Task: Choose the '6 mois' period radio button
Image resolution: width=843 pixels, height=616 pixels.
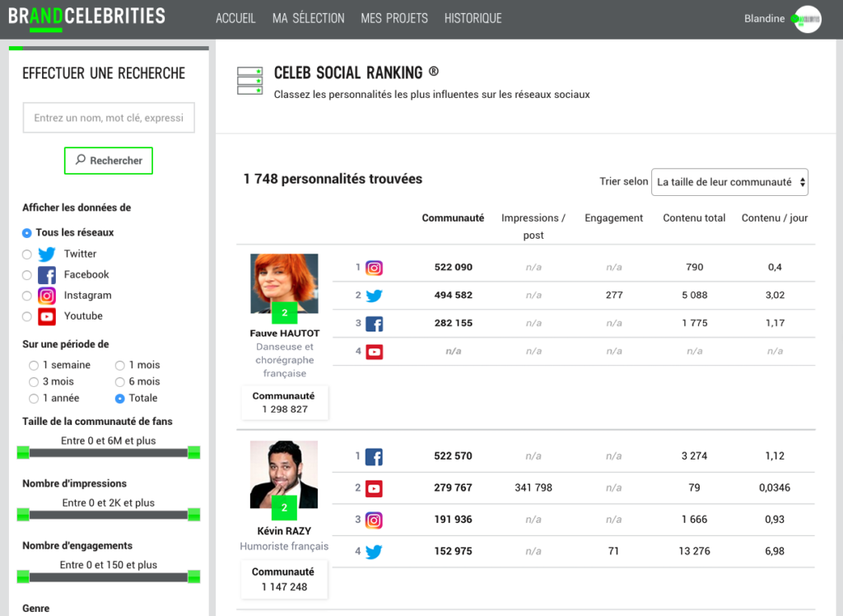Action: point(120,382)
